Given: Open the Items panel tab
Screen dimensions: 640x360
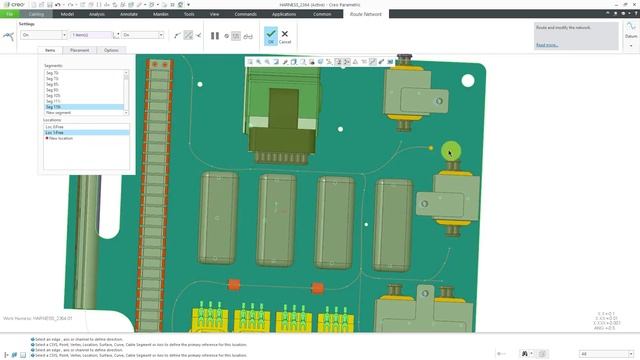Looking at the screenshot, I should coord(50,50).
